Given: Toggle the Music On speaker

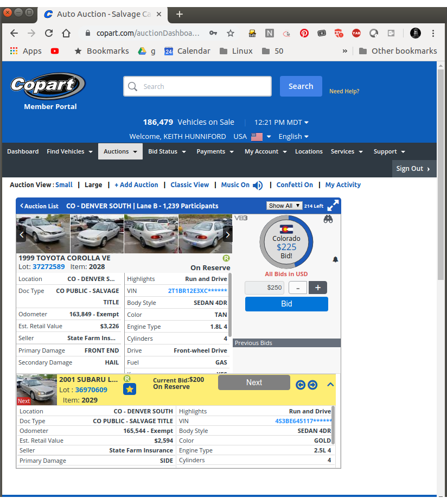Looking at the screenshot, I should [258, 185].
